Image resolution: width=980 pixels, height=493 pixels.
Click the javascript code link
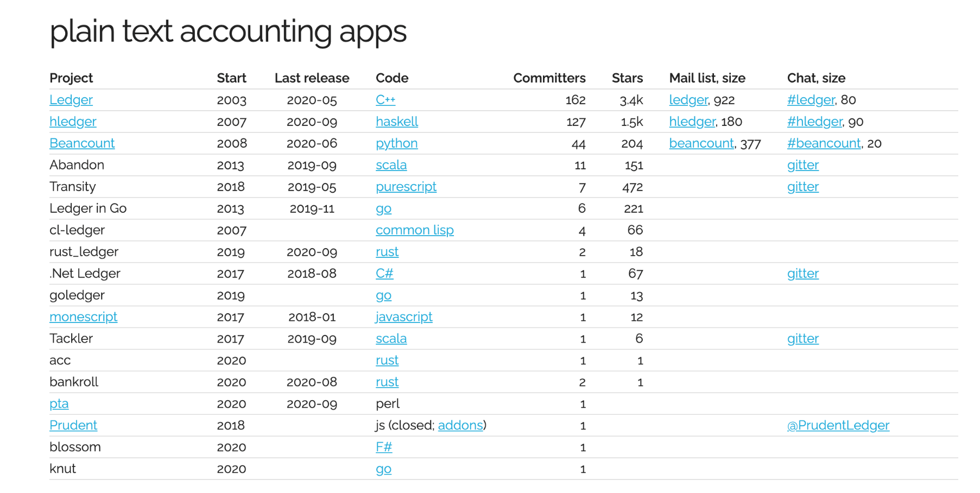click(x=404, y=317)
